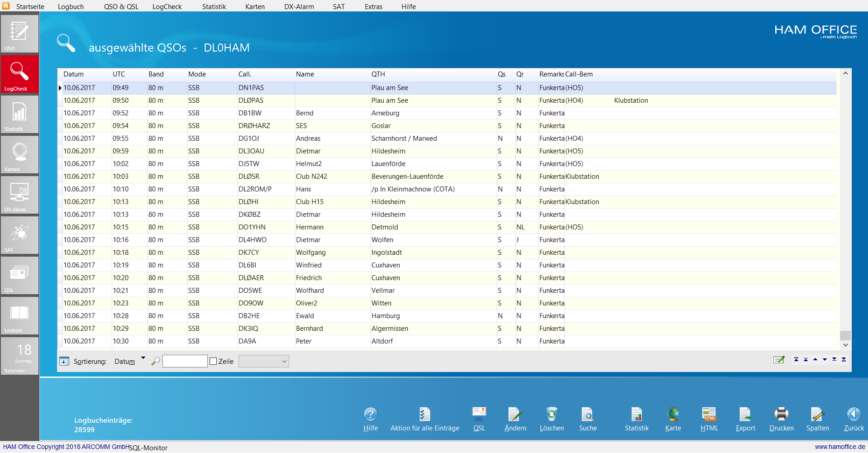Screen dimensions: 868x453
Task: Select the row for DA9A Peter
Action: pyautogui.click(x=447, y=341)
